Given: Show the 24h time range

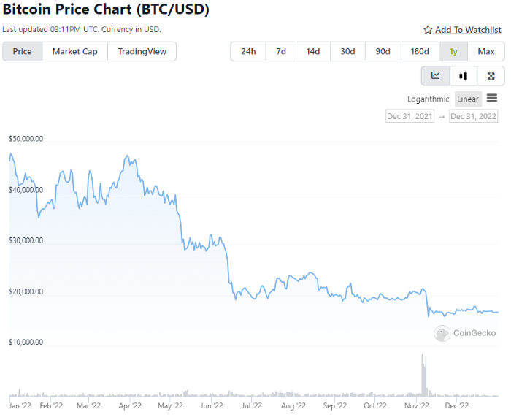Looking at the screenshot, I should click(248, 52).
